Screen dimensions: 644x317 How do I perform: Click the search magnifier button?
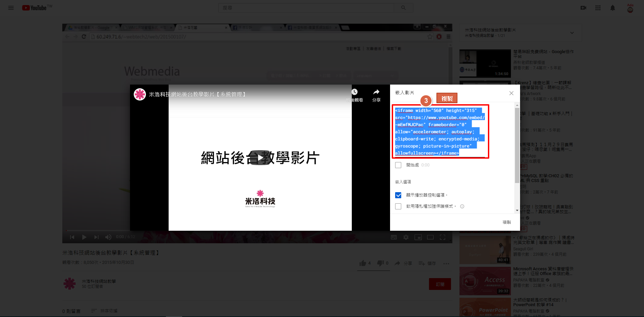point(403,8)
